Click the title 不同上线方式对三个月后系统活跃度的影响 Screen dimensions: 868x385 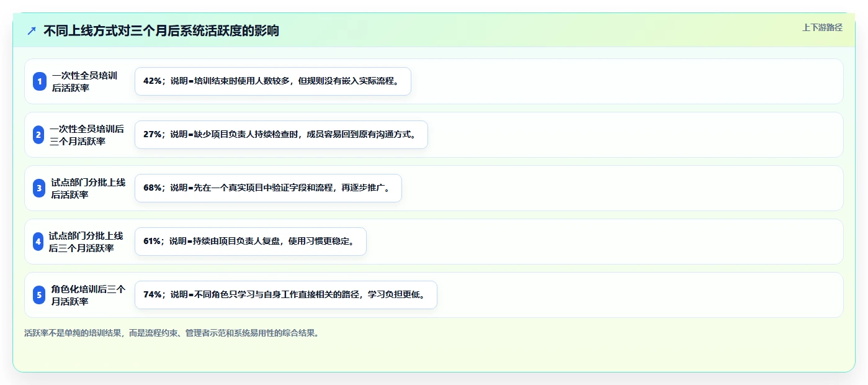[161, 30]
